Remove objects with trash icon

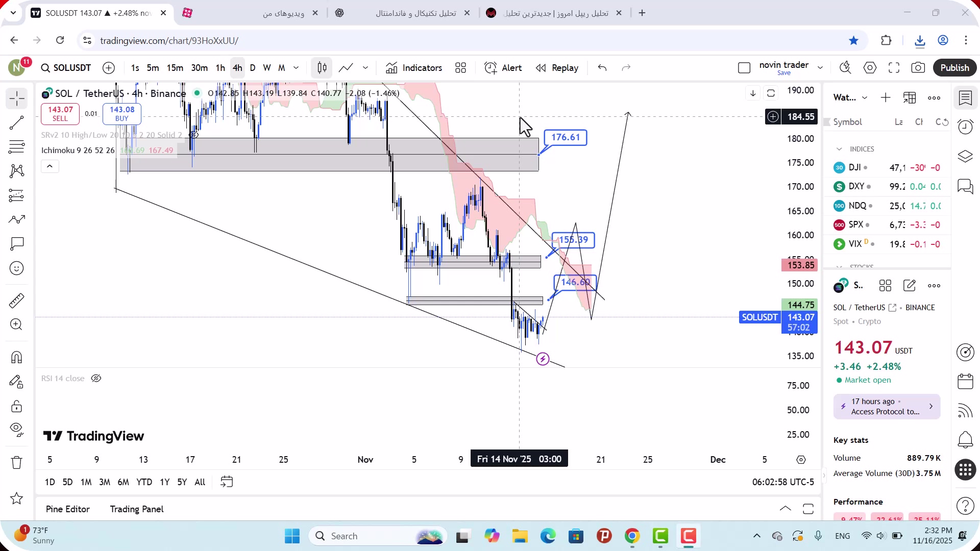coord(17,463)
